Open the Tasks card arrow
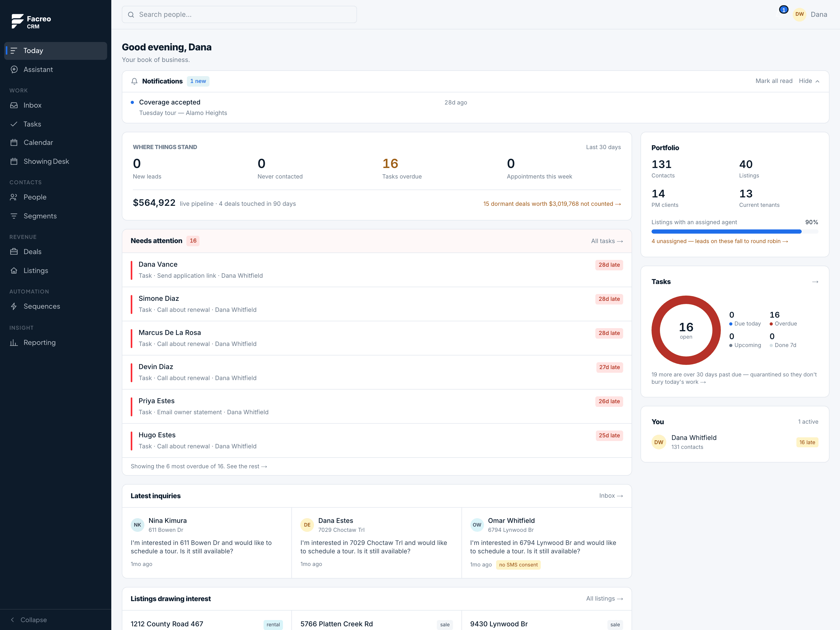840x630 pixels. (x=815, y=282)
